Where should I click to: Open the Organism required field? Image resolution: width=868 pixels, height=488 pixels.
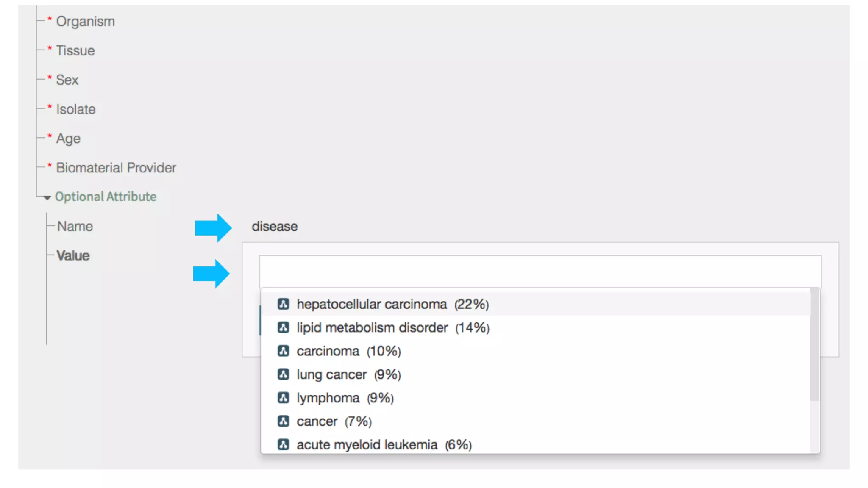(85, 22)
